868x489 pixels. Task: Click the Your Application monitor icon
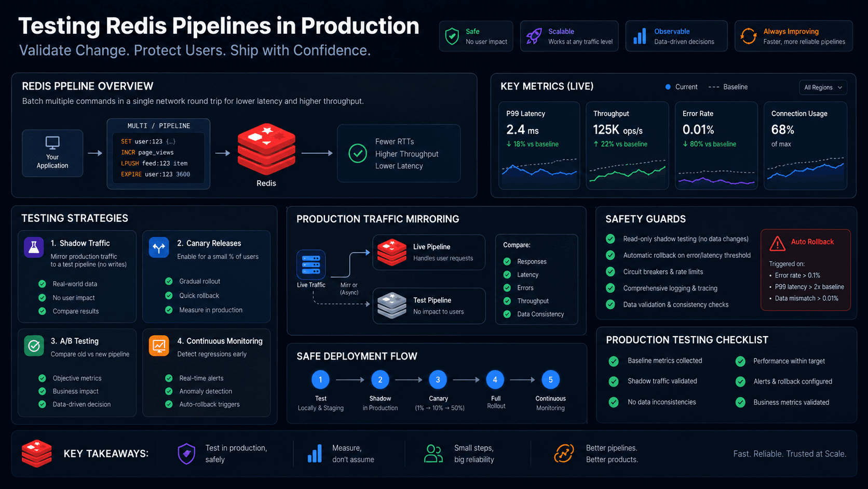coord(52,142)
